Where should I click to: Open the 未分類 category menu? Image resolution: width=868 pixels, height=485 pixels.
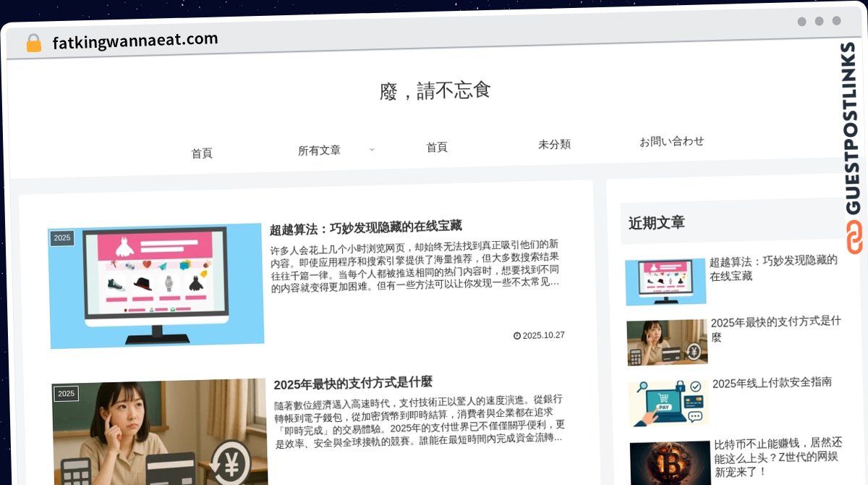(554, 144)
